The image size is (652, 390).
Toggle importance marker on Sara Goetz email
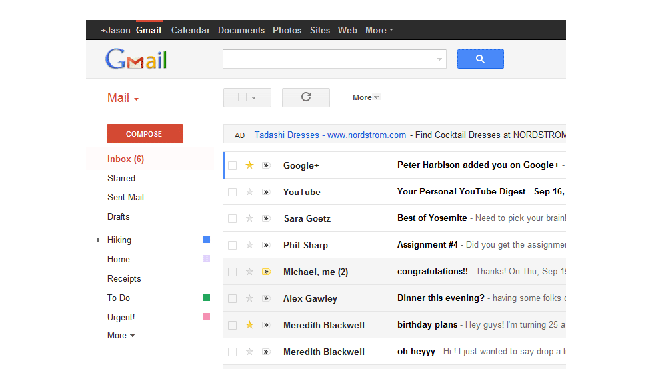click(266, 218)
